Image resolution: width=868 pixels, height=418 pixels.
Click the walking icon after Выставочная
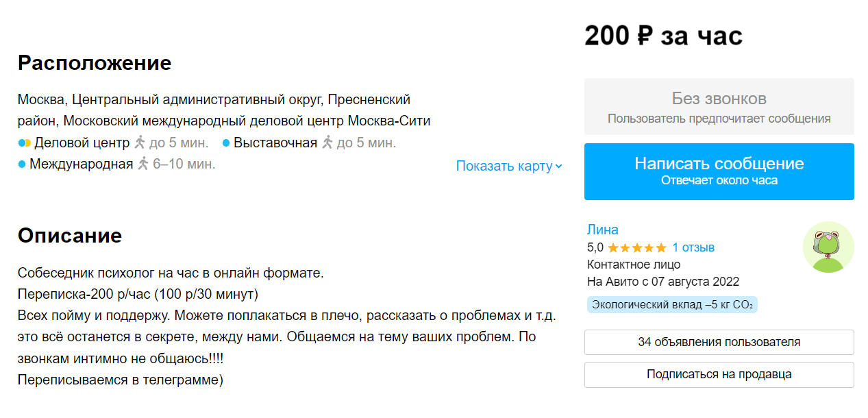(x=327, y=143)
